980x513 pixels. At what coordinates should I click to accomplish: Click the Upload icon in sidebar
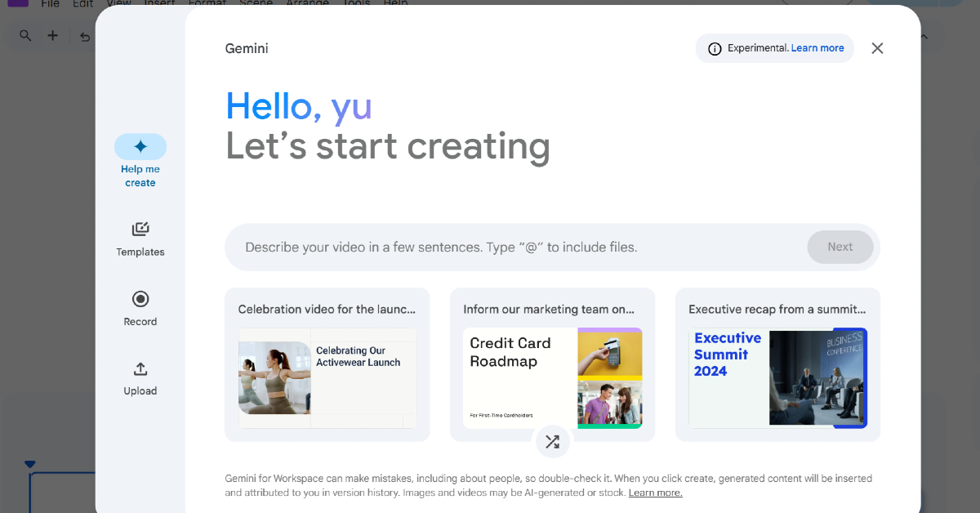[140, 368]
